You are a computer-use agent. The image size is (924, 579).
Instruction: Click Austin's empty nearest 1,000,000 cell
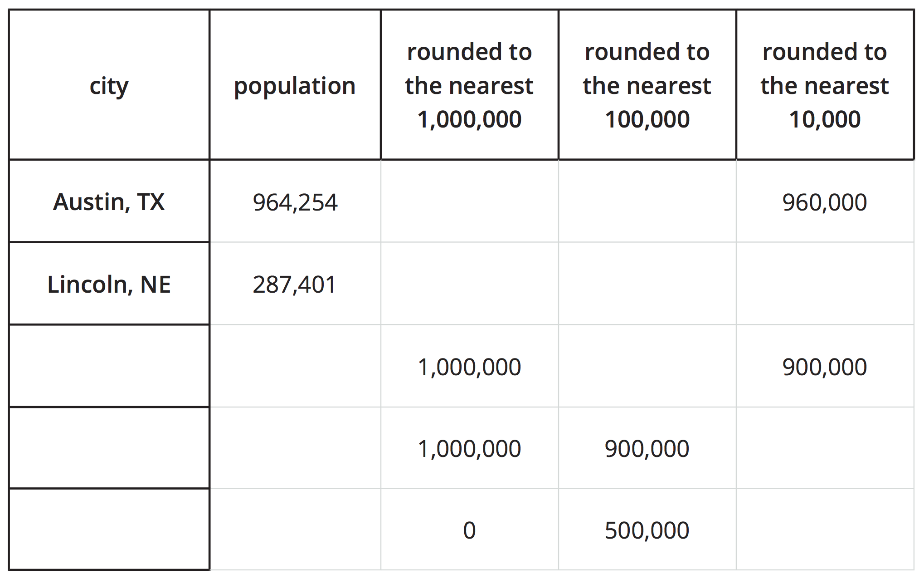tap(469, 202)
